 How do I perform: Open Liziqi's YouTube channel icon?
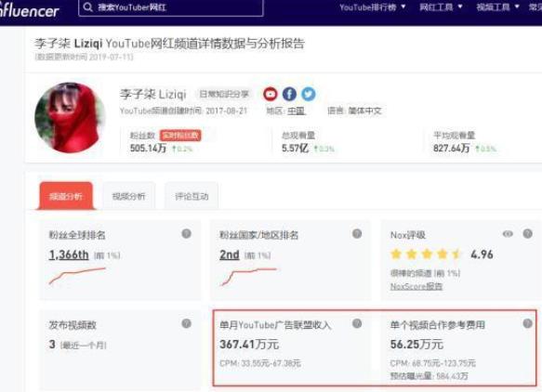point(271,94)
